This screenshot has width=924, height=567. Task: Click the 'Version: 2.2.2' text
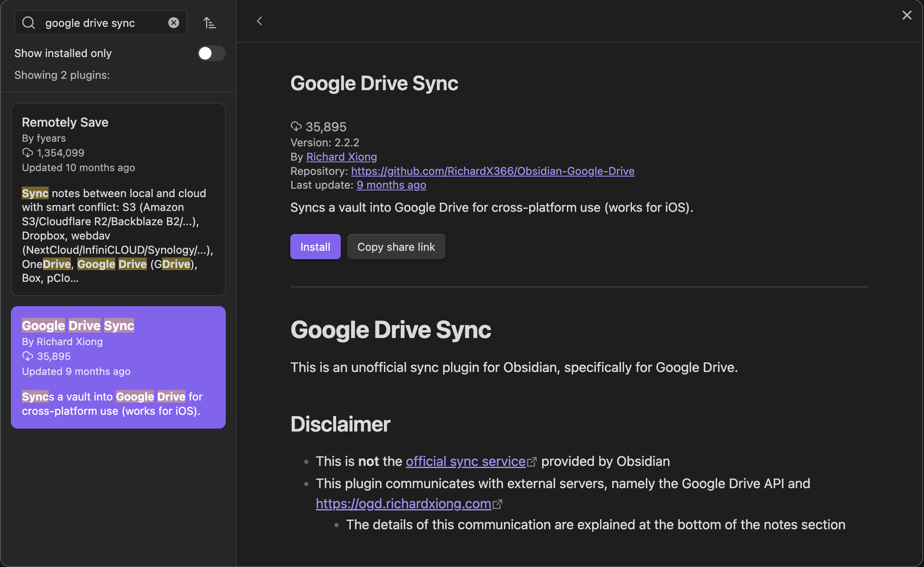(x=325, y=143)
